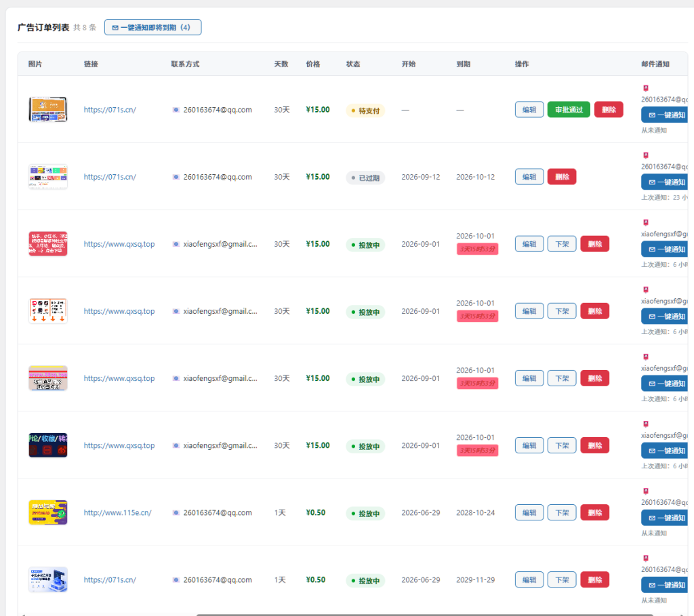Screen dimensions: 694x616
Task: Open the http://www.115e.cn/ link
Action: click(118, 512)
